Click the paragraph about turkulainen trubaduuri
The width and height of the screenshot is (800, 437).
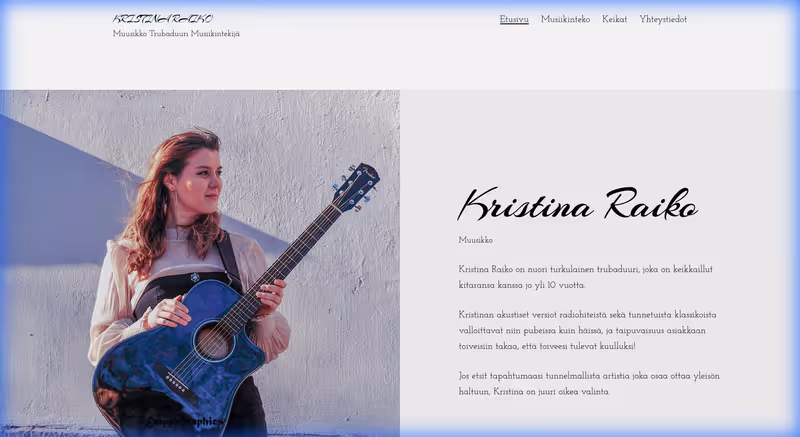coord(585,277)
